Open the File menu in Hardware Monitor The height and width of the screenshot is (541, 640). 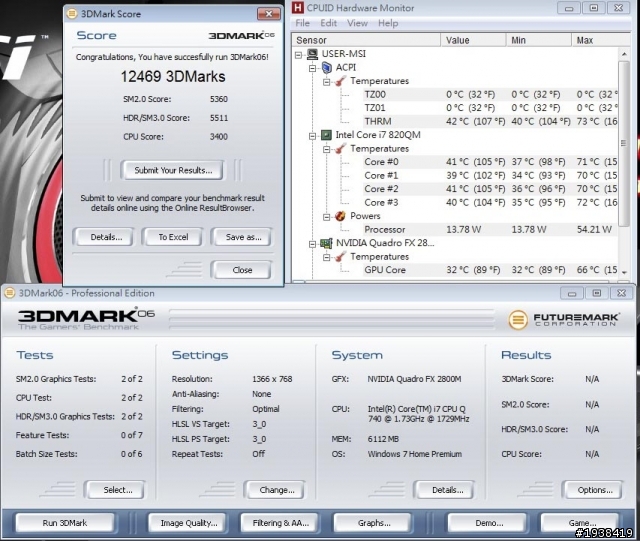302,23
